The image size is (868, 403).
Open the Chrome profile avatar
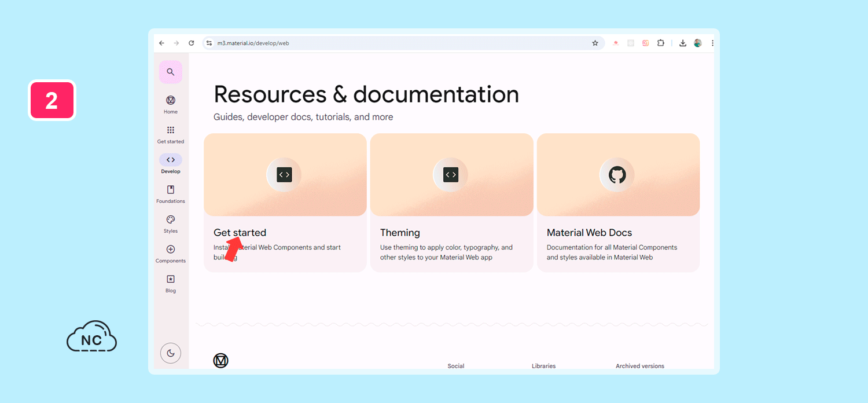[x=698, y=43]
